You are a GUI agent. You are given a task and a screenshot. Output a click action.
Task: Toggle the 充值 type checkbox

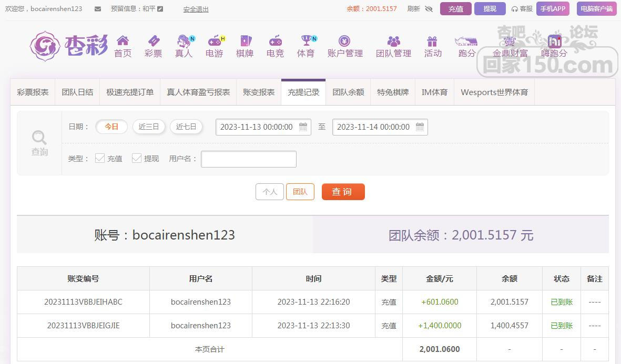click(100, 158)
